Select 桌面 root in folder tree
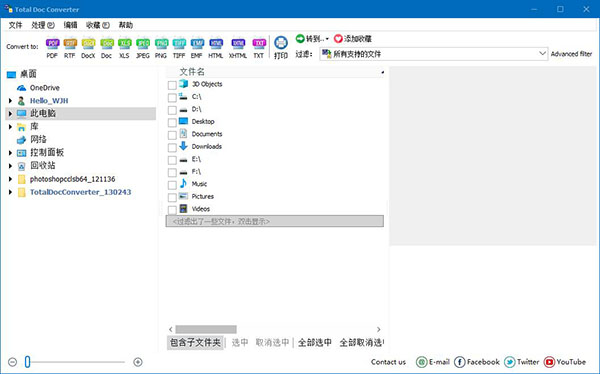This screenshot has width=600, height=374. [x=28, y=74]
